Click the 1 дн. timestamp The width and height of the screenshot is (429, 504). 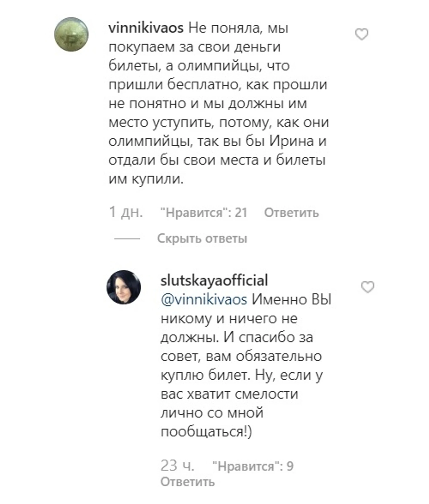[x=126, y=212]
